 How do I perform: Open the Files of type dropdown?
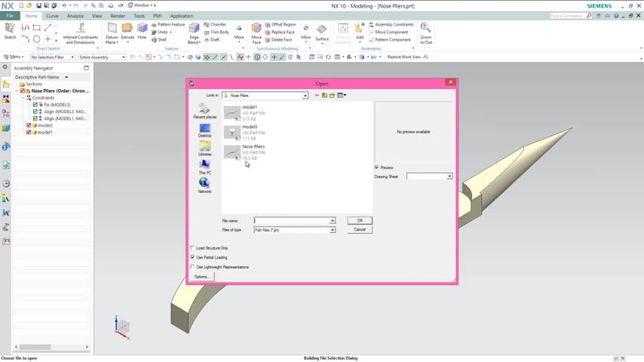(333, 230)
